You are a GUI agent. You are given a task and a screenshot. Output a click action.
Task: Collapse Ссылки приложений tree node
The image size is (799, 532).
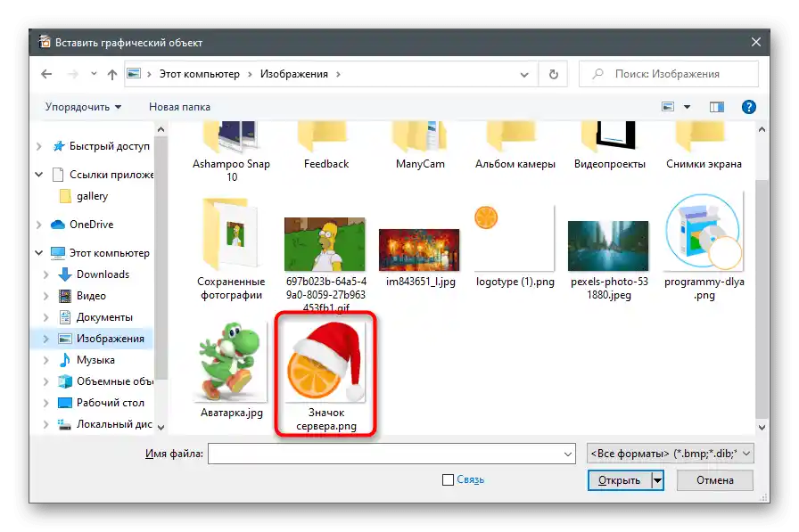[x=38, y=175]
